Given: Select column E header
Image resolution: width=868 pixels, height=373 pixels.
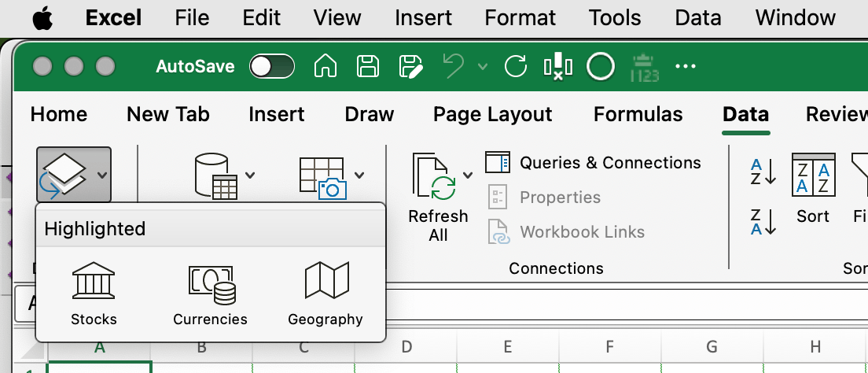Looking at the screenshot, I should pos(508,347).
